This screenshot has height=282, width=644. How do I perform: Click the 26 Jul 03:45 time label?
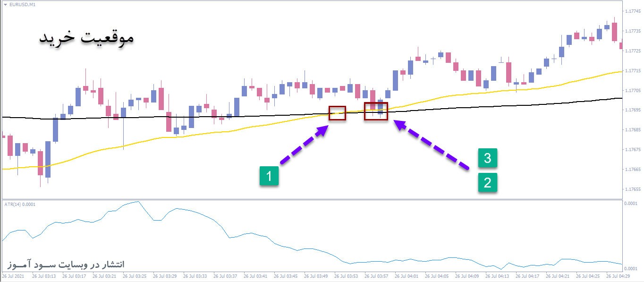point(286,276)
